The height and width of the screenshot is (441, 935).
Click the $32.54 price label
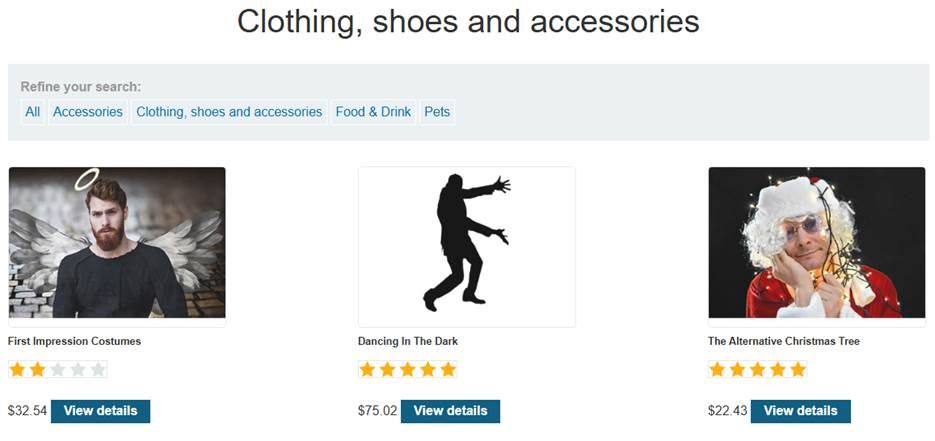point(27,411)
